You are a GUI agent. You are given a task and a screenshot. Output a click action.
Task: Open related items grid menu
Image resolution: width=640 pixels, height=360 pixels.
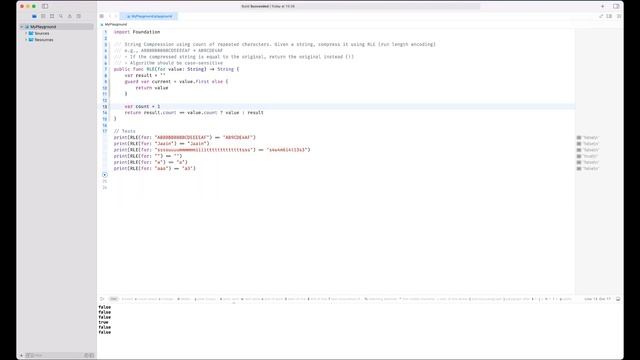pyautogui.click(x=102, y=16)
